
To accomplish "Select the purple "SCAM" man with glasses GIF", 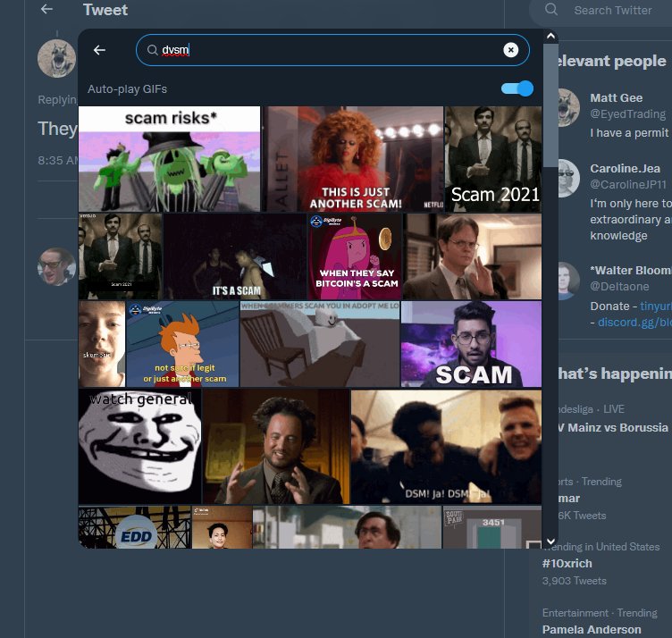I will pyautogui.click(x=472, y=344).
